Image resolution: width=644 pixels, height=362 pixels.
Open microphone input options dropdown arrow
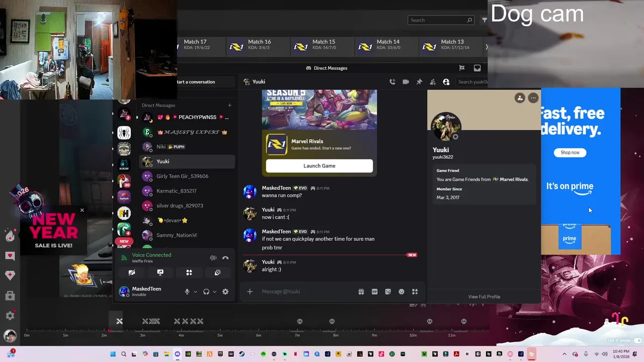(195, 292)
